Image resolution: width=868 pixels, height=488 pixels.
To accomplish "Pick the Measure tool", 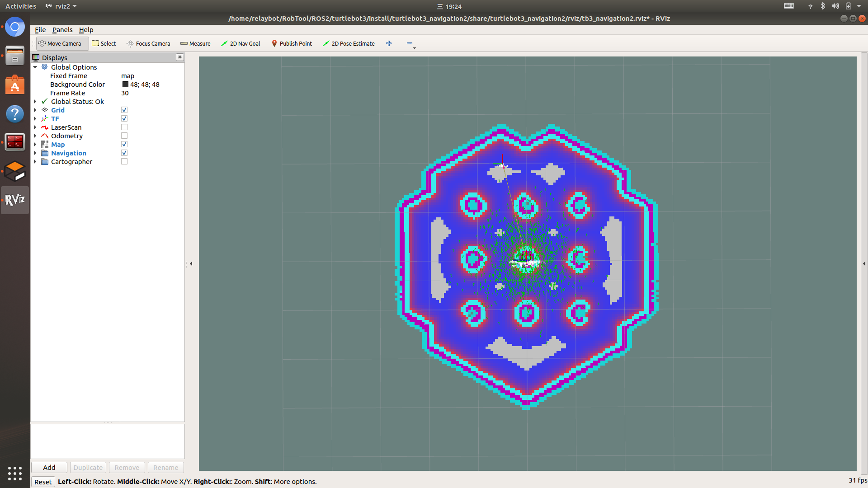I will tap(195, 43).
